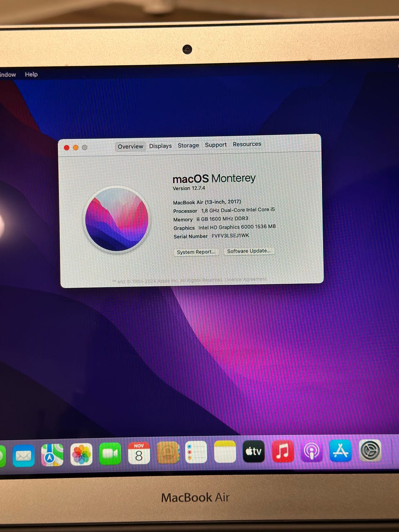
Task: Open the Resources tab
Action: [247, 144]
